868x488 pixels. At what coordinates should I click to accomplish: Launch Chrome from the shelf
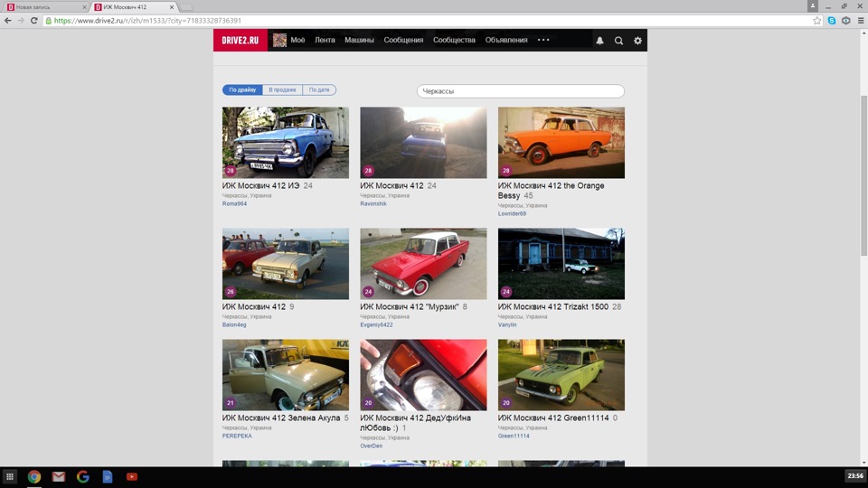pos(34,476)
